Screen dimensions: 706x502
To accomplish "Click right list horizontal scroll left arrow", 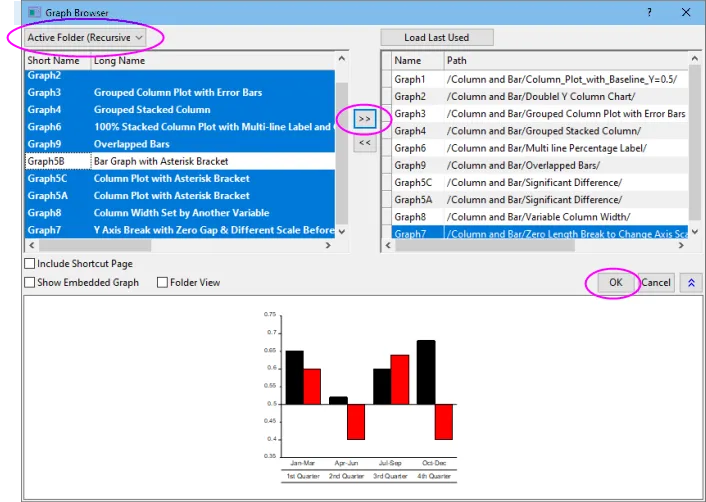I will (388, 245).
